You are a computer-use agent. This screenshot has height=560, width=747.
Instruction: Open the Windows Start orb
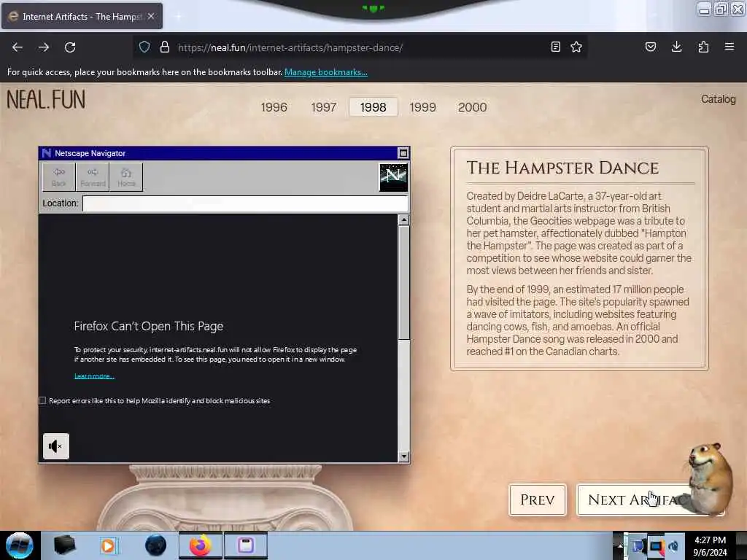20,545
